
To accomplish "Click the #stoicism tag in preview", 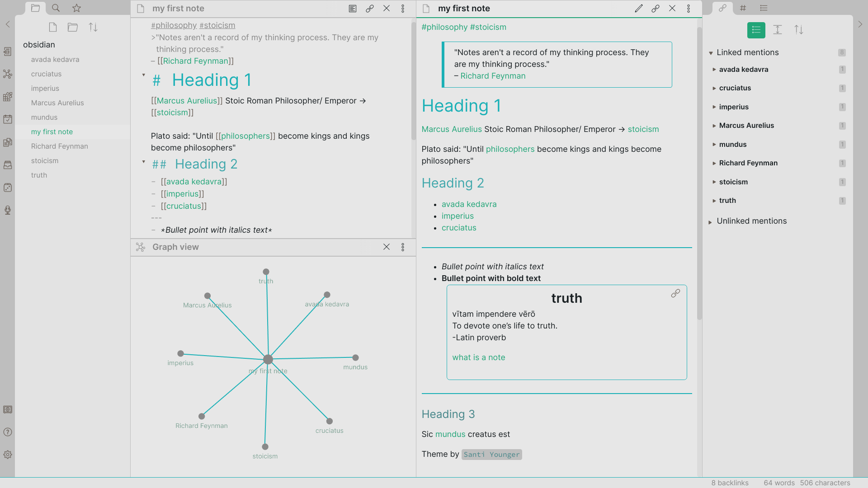I will [488, 27].
